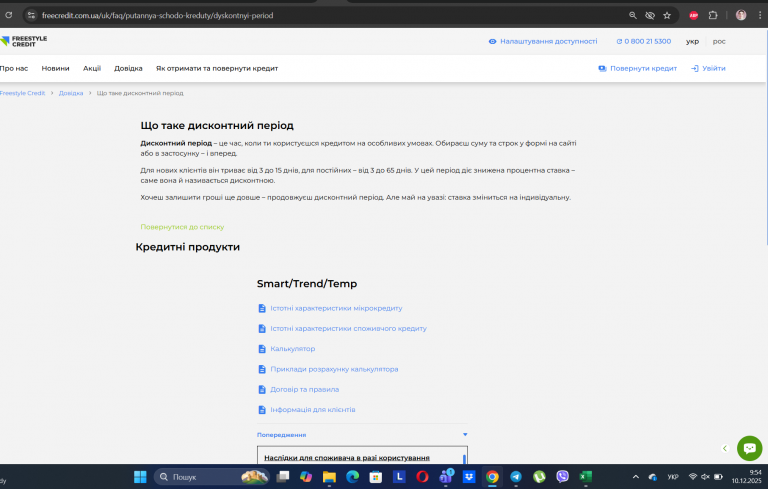Bookmark this page with the star icon

(667, 15)
